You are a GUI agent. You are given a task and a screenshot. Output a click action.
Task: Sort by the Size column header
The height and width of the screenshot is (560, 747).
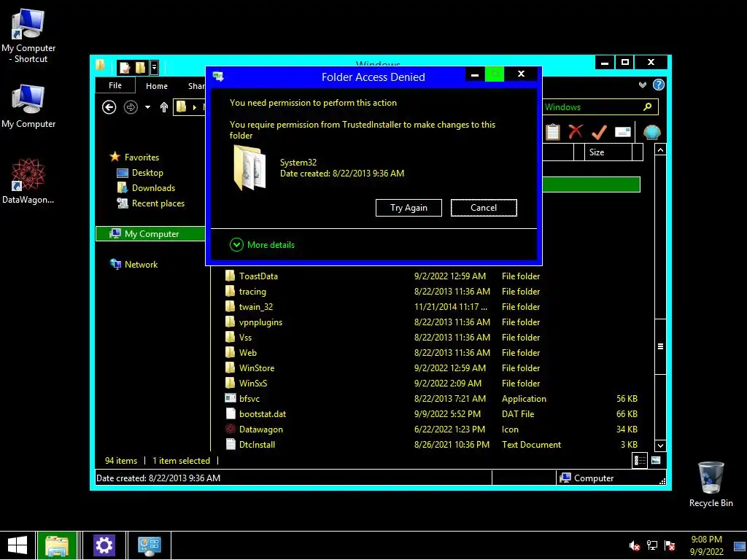coord(608,152)
